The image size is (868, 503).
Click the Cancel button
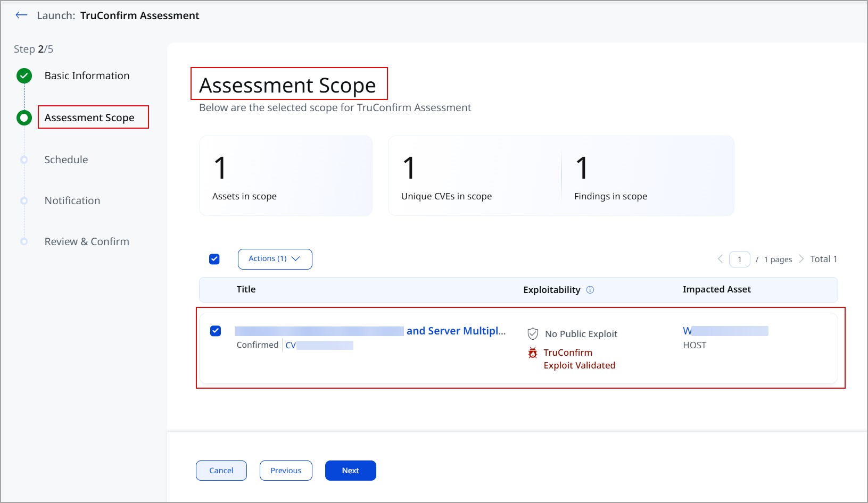pyautogui.click(x=221, y=471)
